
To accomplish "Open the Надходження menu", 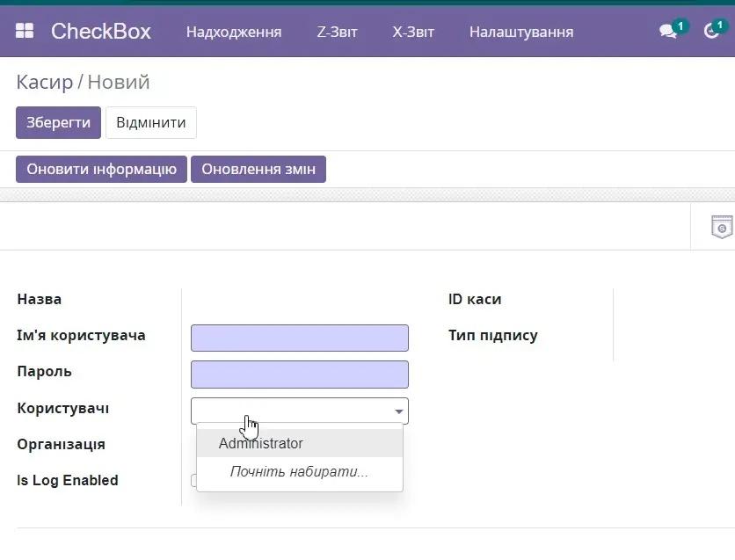I will click(x=234, y=32).
